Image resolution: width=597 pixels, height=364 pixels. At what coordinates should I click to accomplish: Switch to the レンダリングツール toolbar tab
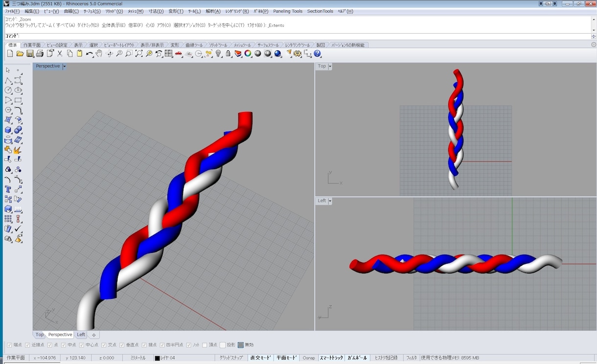[x=297, y=45]
